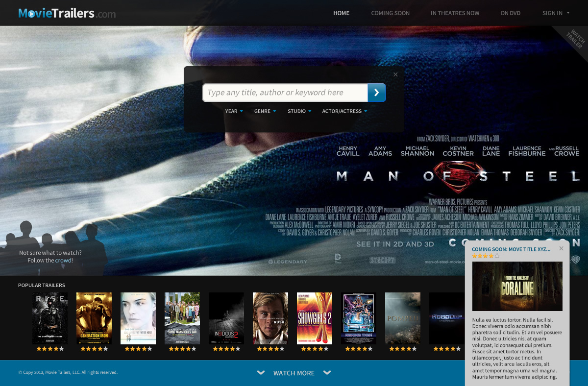Follow the 'crowd' link
This screenshot has height=386, width=588.
click(64, 261)
